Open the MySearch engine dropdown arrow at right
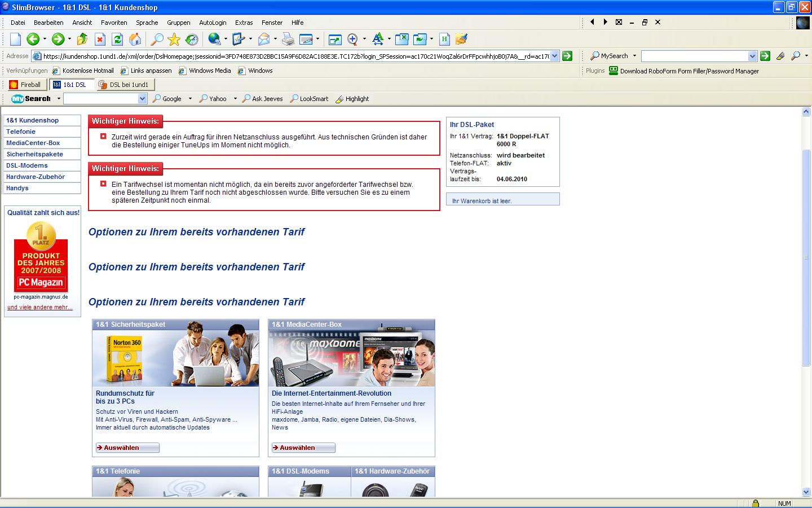 [x=634, y=56]
